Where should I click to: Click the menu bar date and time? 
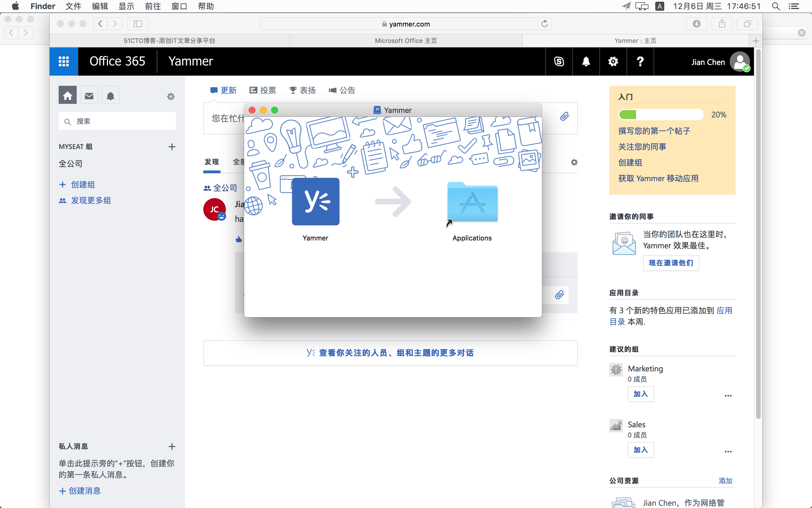click(717, 6)
